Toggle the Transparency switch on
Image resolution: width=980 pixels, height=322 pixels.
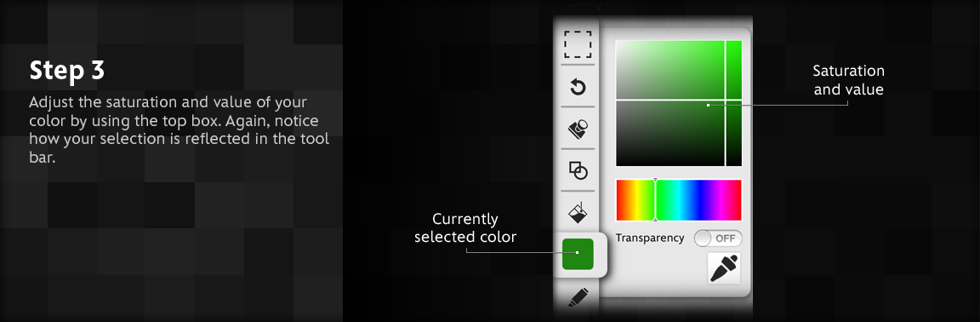click(718, 239)
